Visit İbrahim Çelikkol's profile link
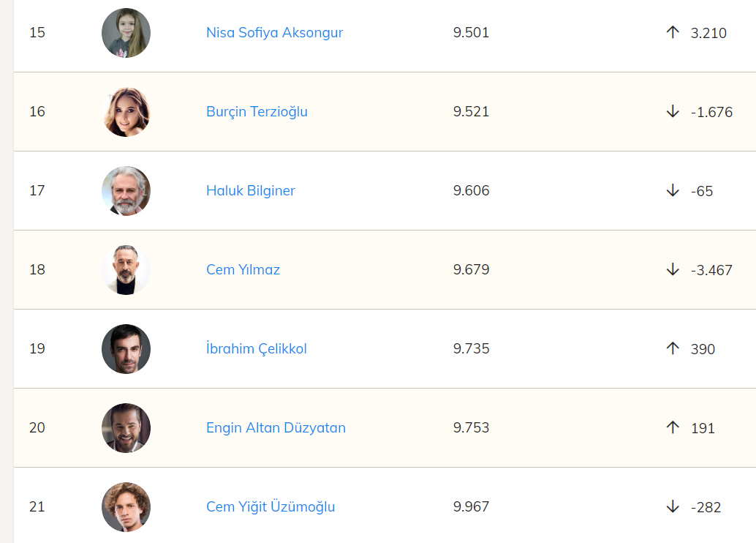 (x=256, y=349)
